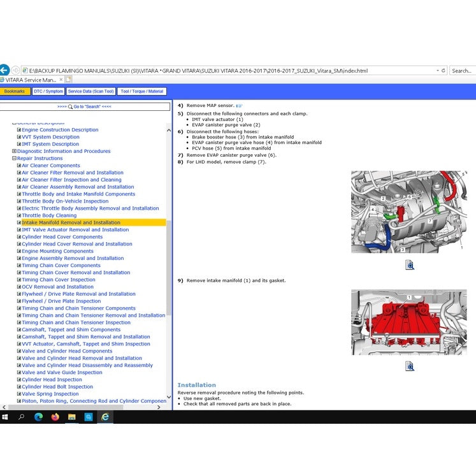Refresh the page using the address bar reload icon
Image resolution: width=476 pixels, height=476 pixels.
(x=444, y=71)
